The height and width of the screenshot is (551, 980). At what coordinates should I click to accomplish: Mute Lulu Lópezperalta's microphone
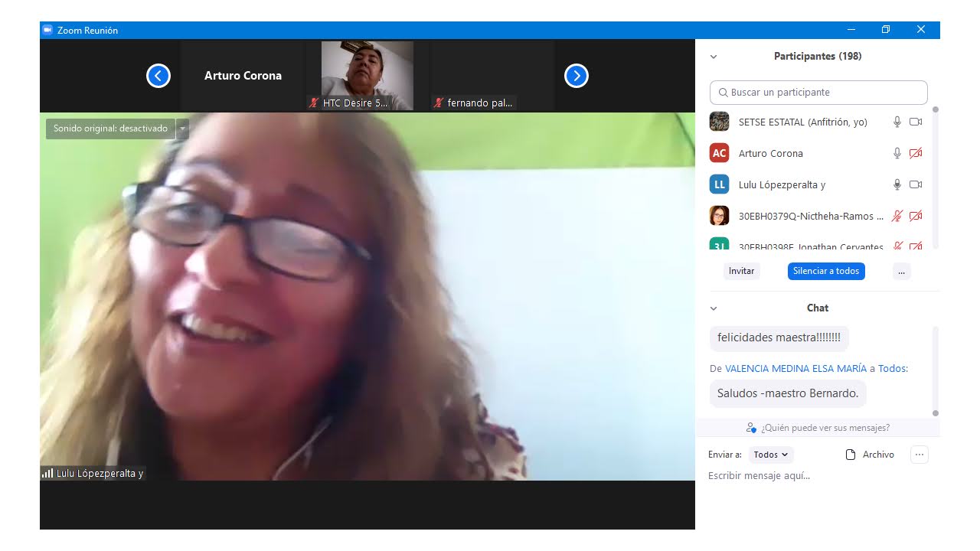(x=897, y=184)
